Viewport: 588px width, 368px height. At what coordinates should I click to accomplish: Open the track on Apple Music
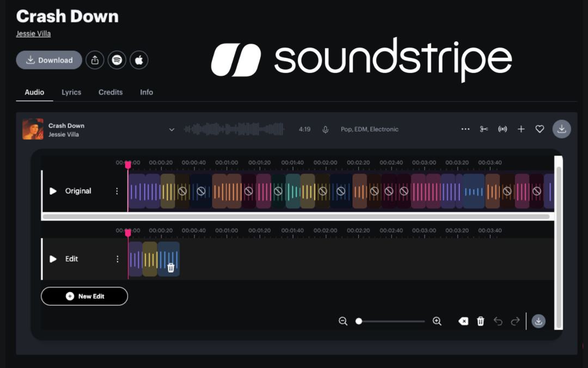[139, 60]
